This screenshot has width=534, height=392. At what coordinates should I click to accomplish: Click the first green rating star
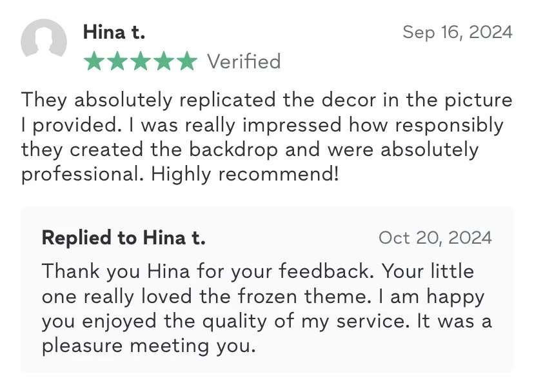tap(94, 61)
